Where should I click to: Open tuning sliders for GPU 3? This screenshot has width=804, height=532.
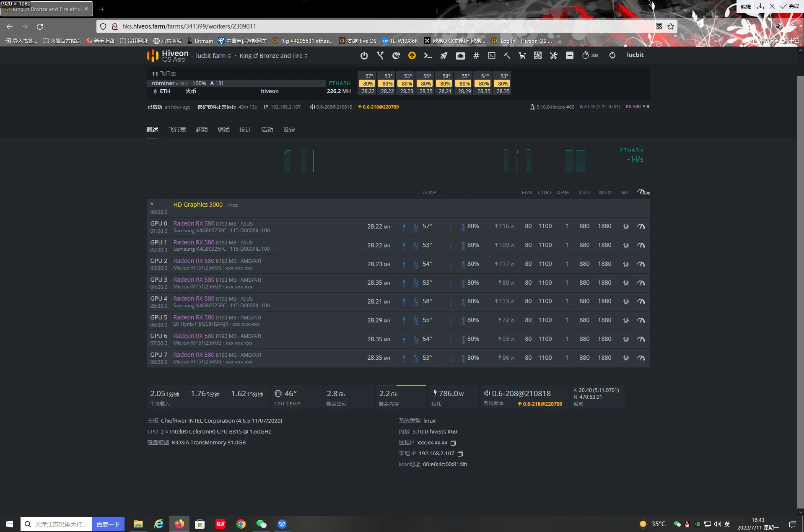(626, 283)
